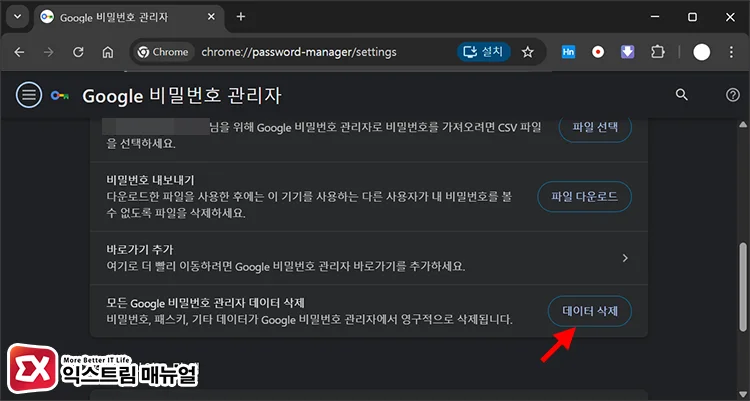
Task: Maximize the Chrome window
Action: [x=692, y=17]
